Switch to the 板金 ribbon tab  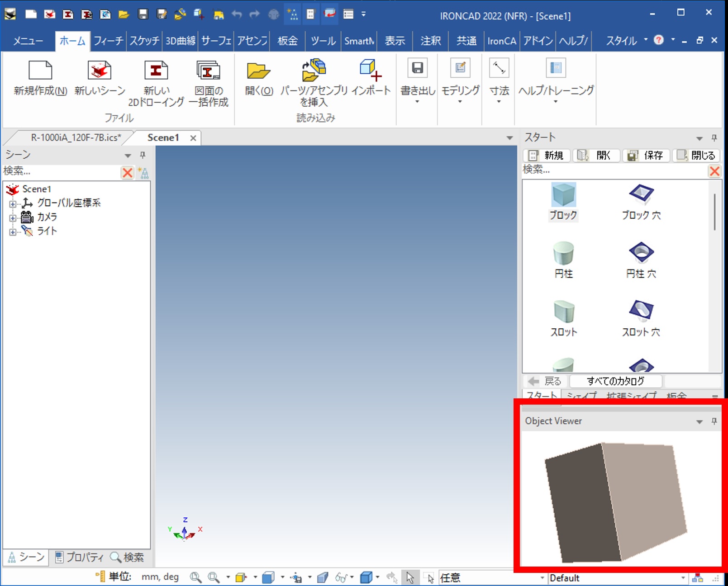[x=288, y=41]
